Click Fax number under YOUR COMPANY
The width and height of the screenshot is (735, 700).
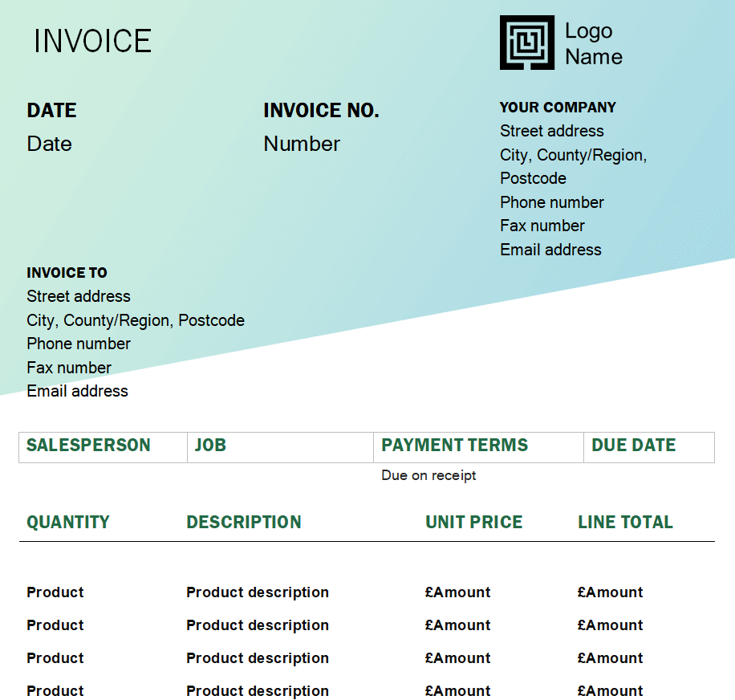542,226
